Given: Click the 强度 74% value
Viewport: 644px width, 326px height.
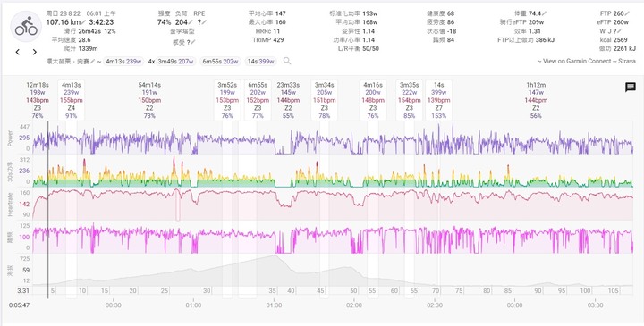Looking at the screenshot, I should 165,22.
